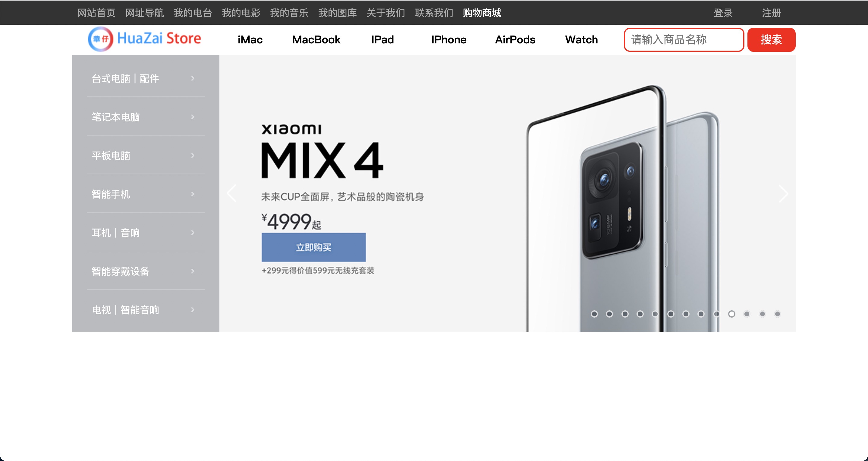868x461 pixels.
Task: Go to the previous carousel slide arrow
Action: (x=231, y=193)
